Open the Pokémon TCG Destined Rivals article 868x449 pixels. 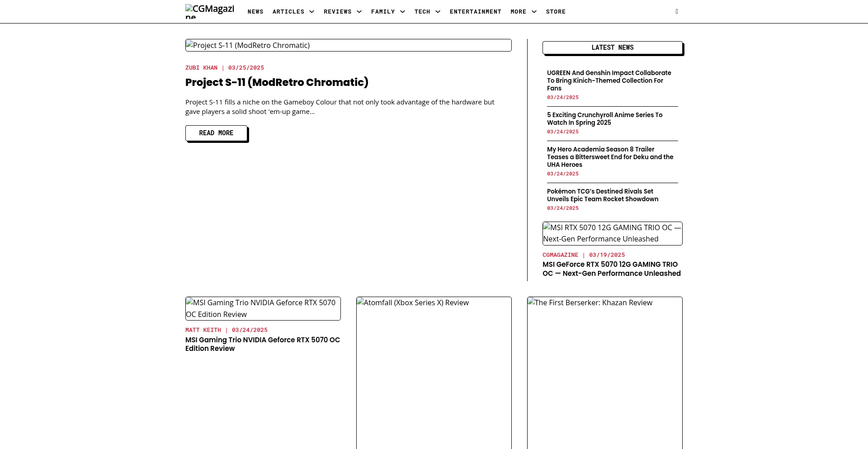coord(603,195)
